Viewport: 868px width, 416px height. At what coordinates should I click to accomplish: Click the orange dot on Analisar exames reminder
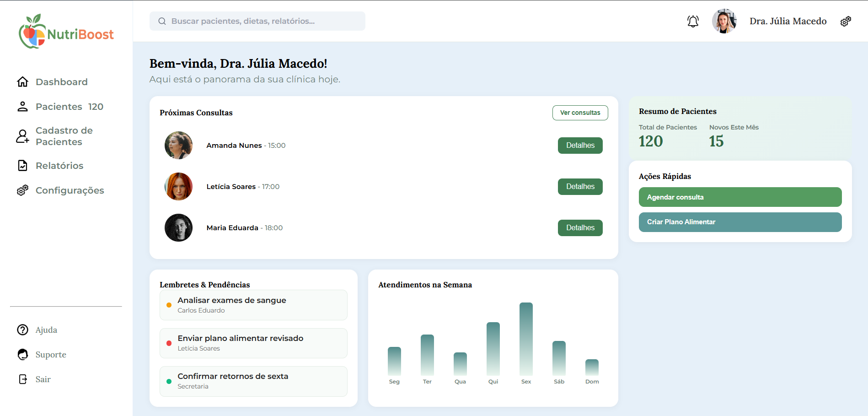pyautogui.click(x=169, y=305)
